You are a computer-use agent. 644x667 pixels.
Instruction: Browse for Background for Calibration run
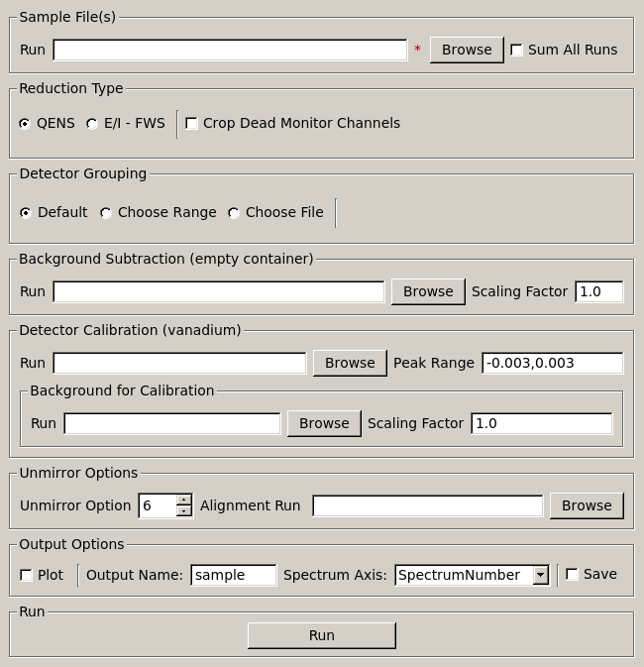tap(324, 423)
